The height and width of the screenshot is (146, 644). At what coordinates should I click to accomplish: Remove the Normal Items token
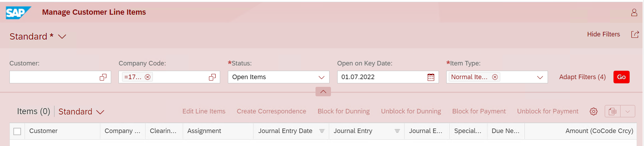[x=495, y=77]
